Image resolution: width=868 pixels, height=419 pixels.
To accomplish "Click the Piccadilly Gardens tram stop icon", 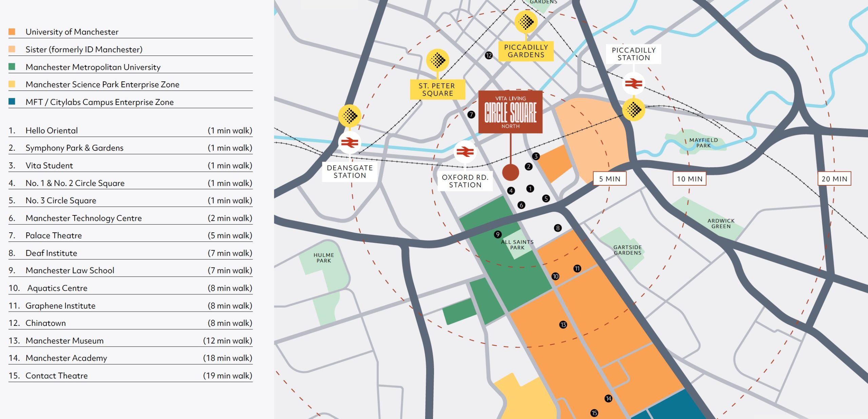I will [x=526, y=22].
